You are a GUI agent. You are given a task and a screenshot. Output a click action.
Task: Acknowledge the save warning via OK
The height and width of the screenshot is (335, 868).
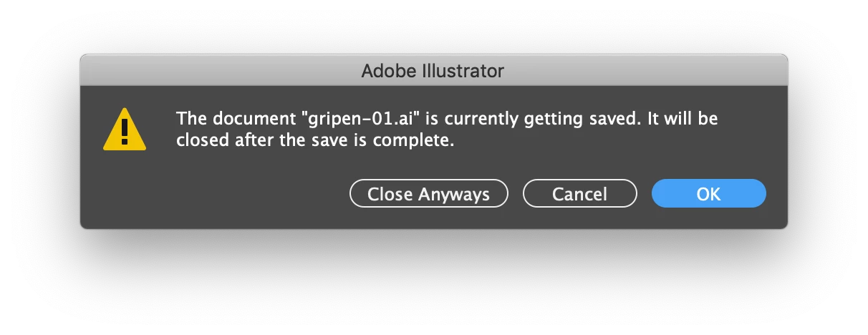tap(708, 193)
